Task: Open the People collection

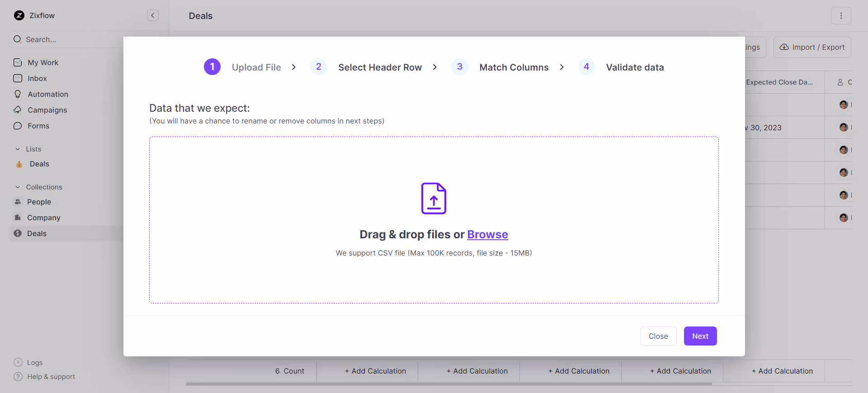Action: pos(39,202)
